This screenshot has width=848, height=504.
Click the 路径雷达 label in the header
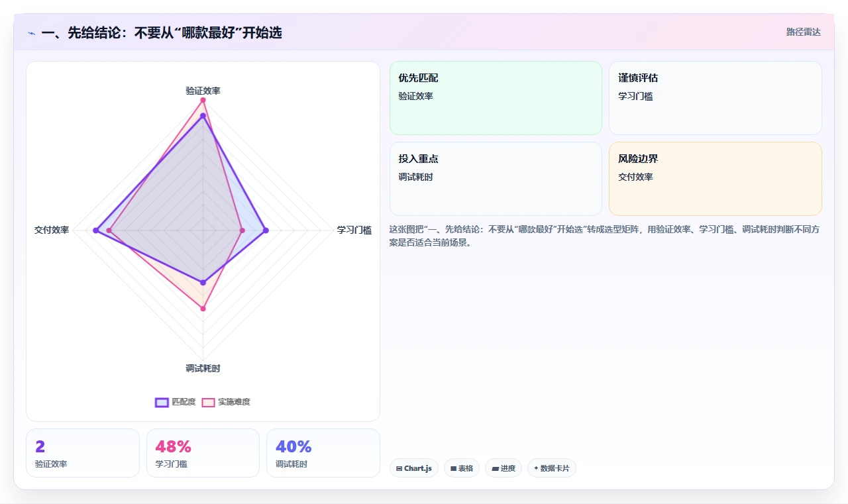tap(804, 32)
